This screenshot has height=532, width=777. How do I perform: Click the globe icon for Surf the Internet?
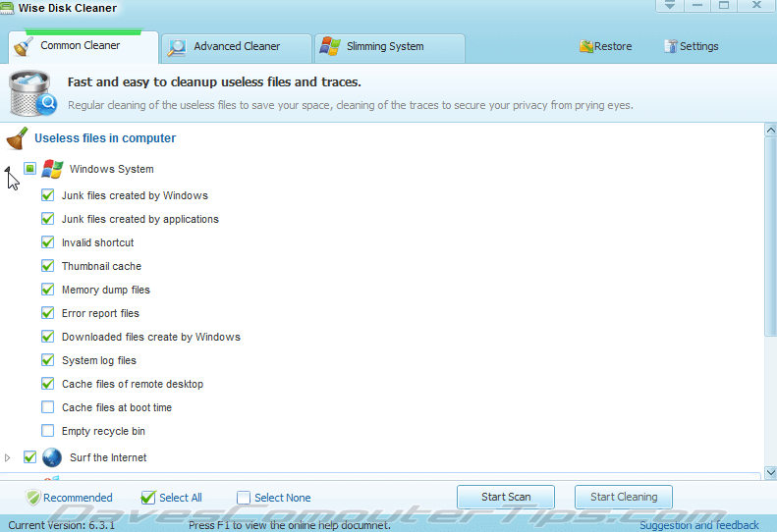tap(52, 457)
